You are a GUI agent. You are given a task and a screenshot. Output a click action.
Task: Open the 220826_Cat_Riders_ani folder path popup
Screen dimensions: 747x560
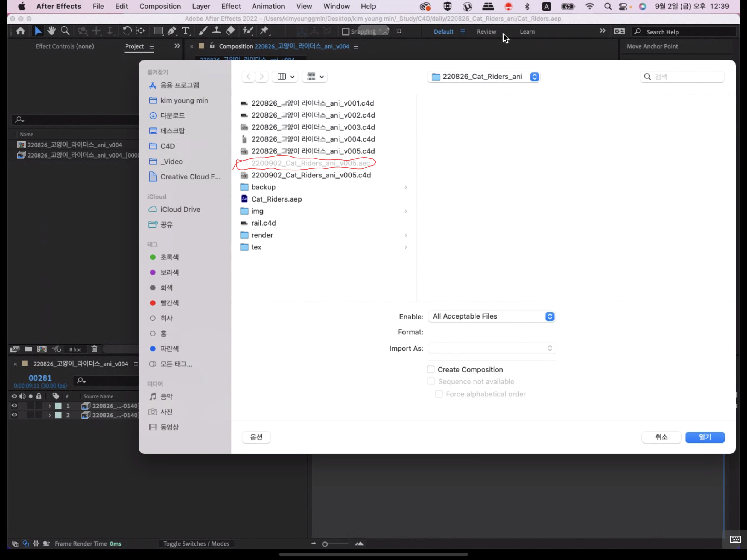pos(483,77)
